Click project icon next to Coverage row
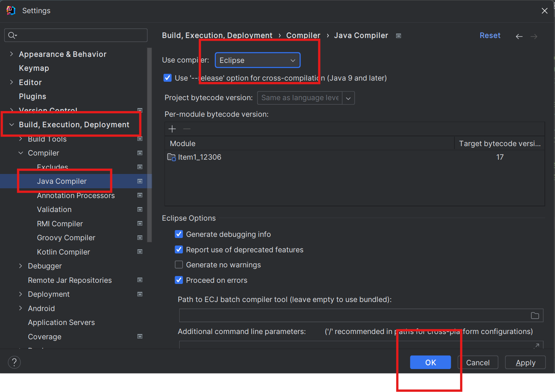 click(140, 337)
